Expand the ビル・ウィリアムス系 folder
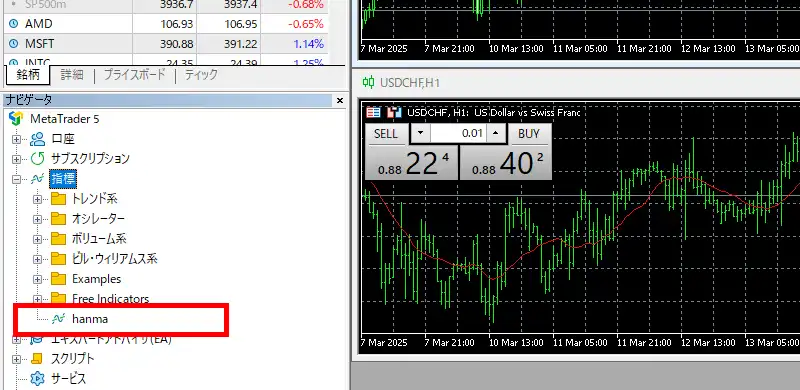 click(37, 259)
